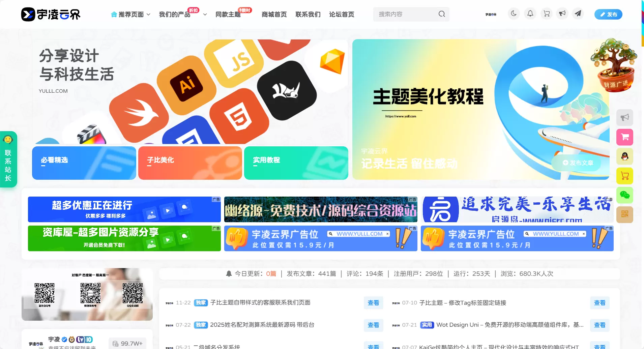The width and height of the screenshot is (644, 349).
Task: Open the 同款主题 menu item
Action: coord(228,14)
